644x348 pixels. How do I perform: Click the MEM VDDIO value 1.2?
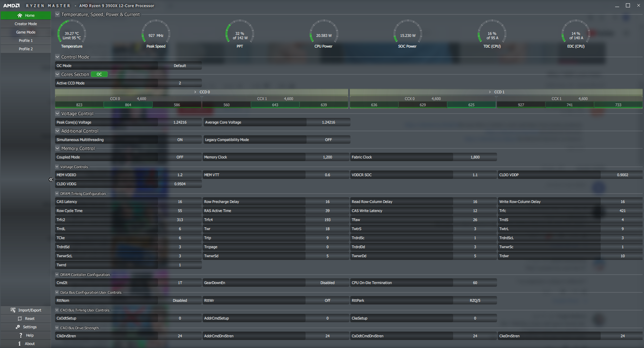pos(180,175)
